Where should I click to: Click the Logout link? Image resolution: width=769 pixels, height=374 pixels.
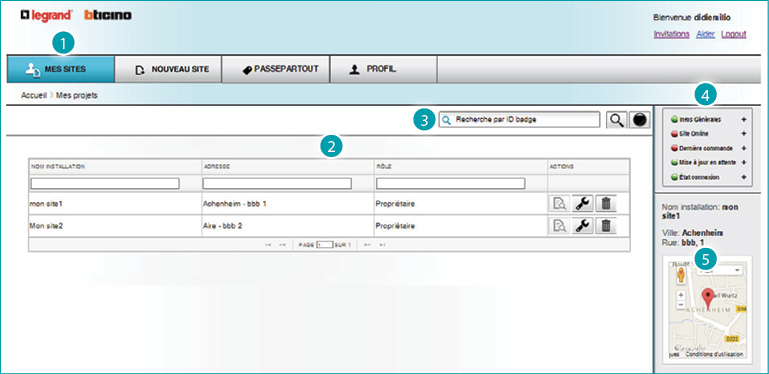click(x=734, y=34)
